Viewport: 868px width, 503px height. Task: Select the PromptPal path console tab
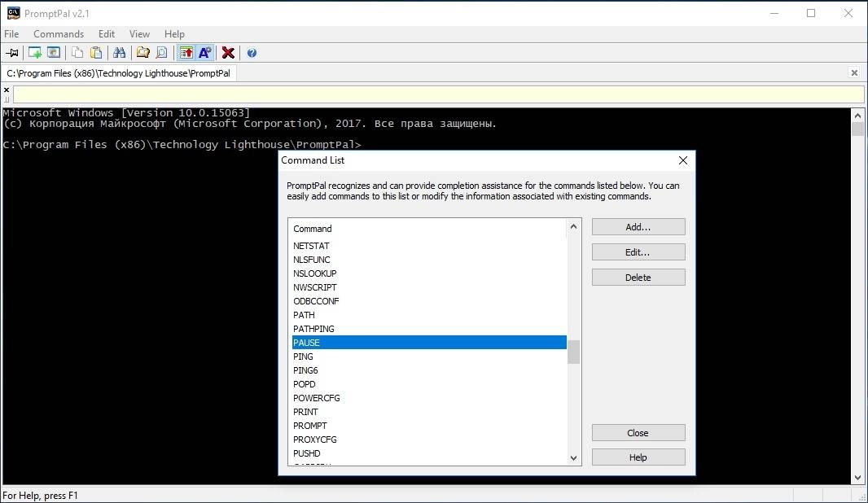click(x=118, y=73)
